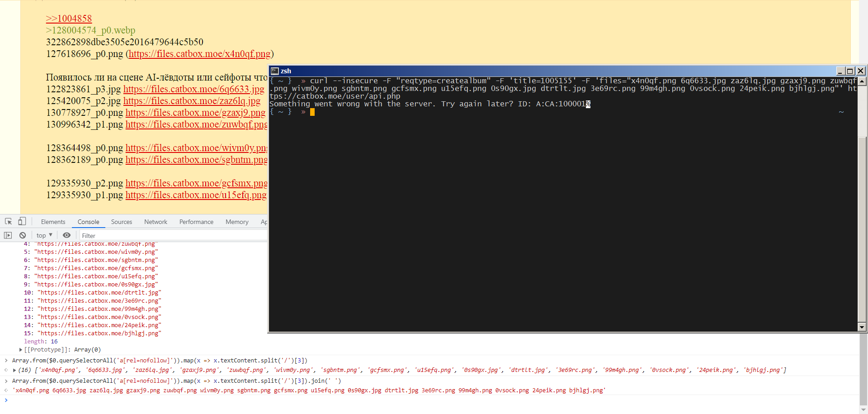Click the zsh terminal window icon
The width and height of the screenshot is (868, 414).
[274, 71]
